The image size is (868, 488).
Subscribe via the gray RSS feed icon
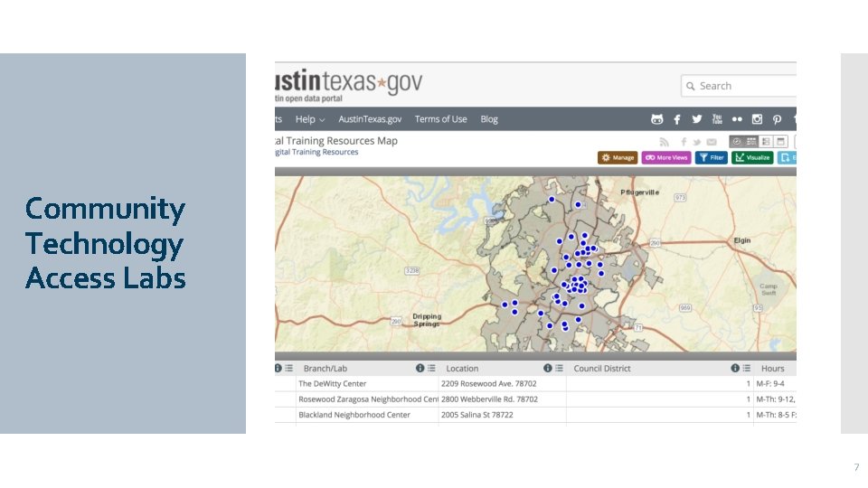[x=665, y=142]
